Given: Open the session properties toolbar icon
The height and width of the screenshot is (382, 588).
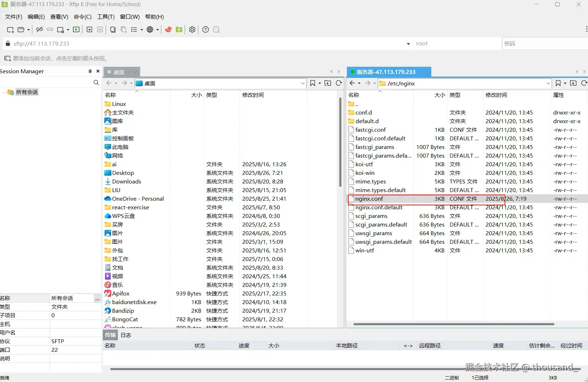Looking at the screenshot, I should (x=60, y=30).
